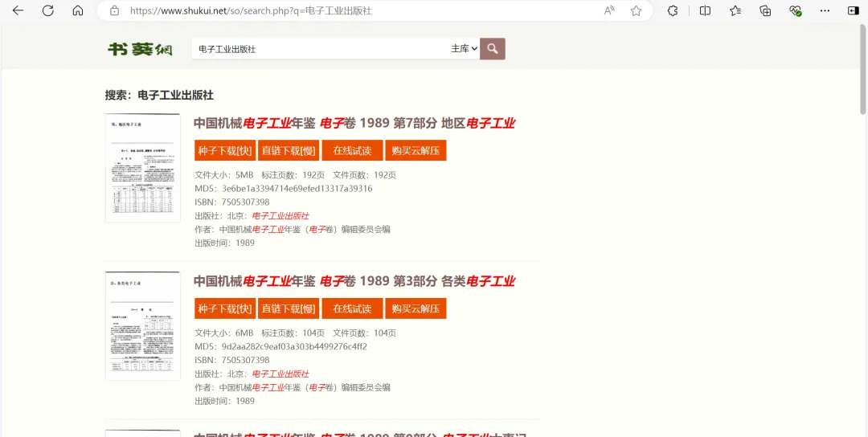Viewport: 868px width, 437px height.
Task: Open the 主库 library dropdown
Action: [x=464, y=49]
